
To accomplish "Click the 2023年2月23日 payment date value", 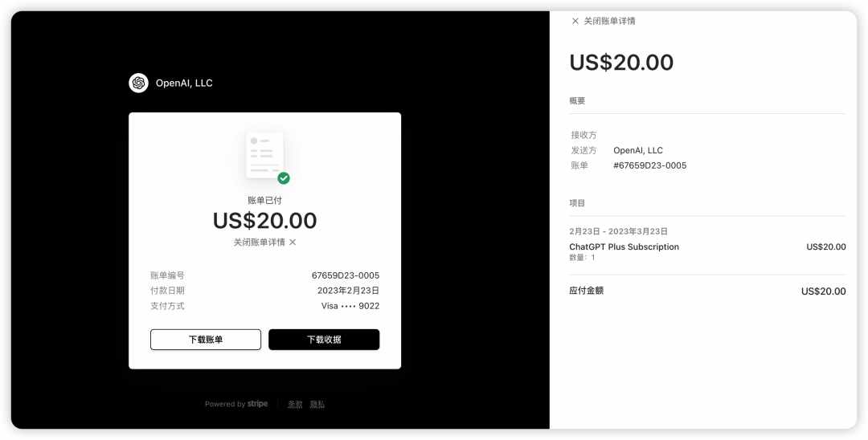I will pyautogui.click(x=348, y=290).
